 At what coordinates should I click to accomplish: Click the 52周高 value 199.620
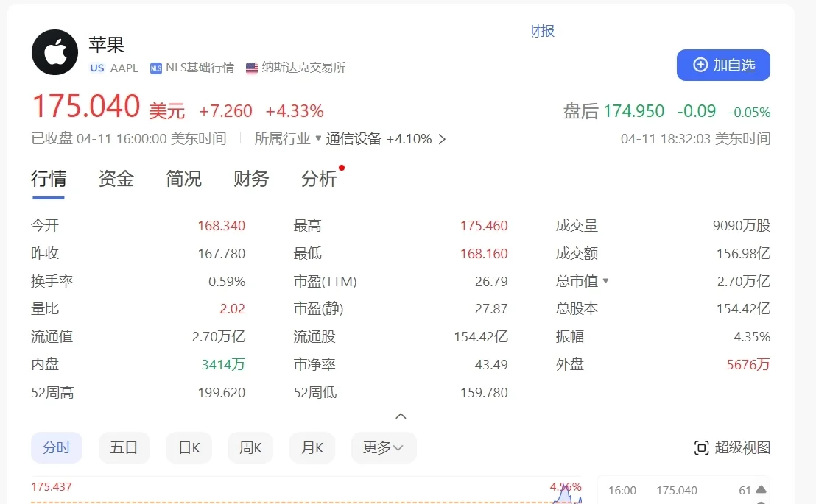pos(221,393)
